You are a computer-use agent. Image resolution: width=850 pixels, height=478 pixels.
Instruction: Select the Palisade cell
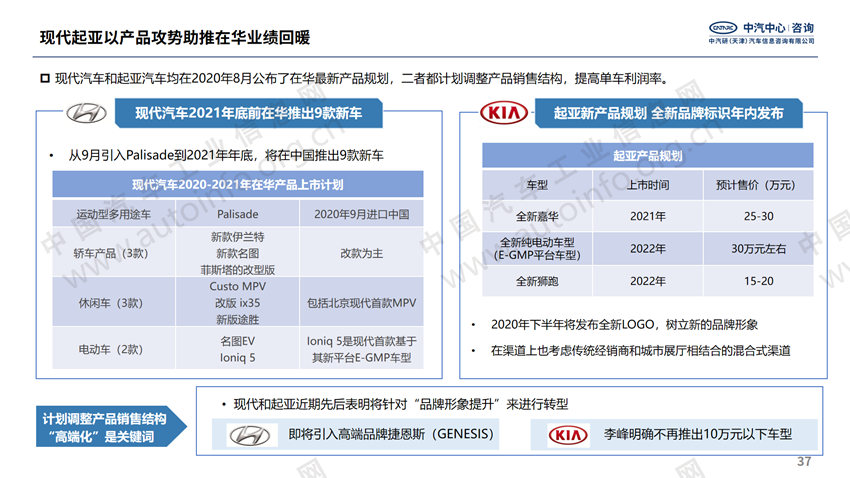237,214
